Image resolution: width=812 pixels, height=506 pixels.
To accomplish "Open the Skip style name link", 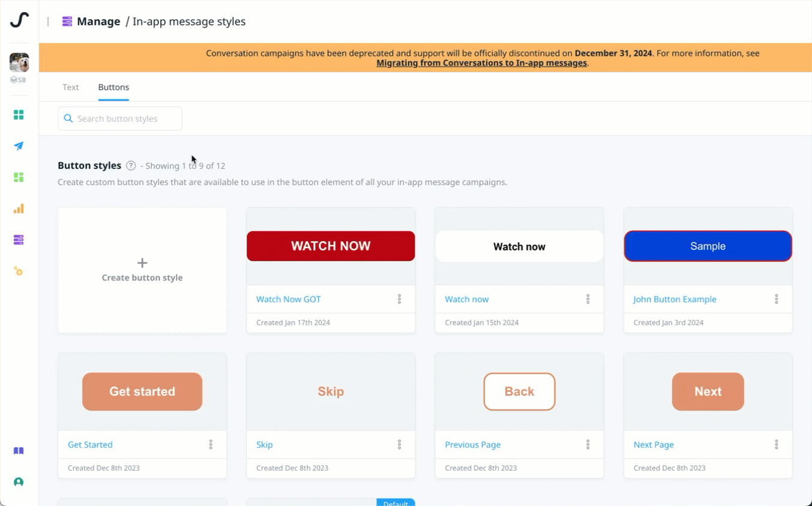I will coord(264,445).
